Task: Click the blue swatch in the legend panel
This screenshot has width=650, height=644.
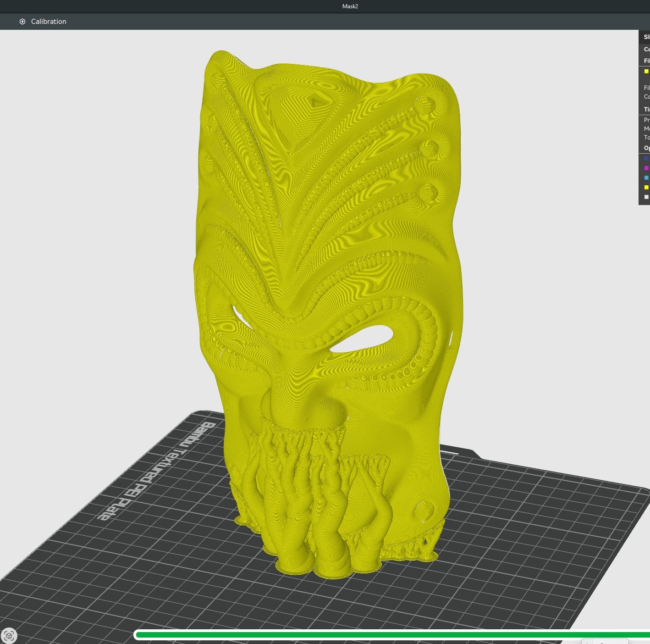Action: (646, 158)
